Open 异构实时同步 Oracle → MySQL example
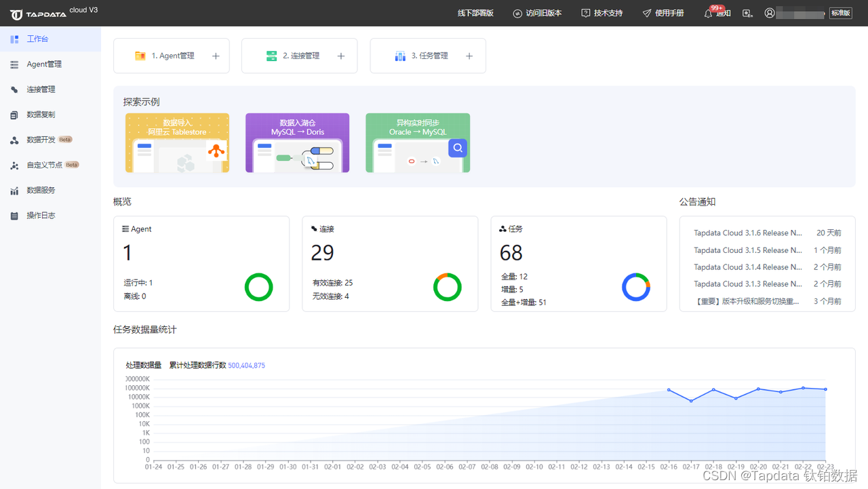The height and width of the screenshot is (489, 868). 418,143
